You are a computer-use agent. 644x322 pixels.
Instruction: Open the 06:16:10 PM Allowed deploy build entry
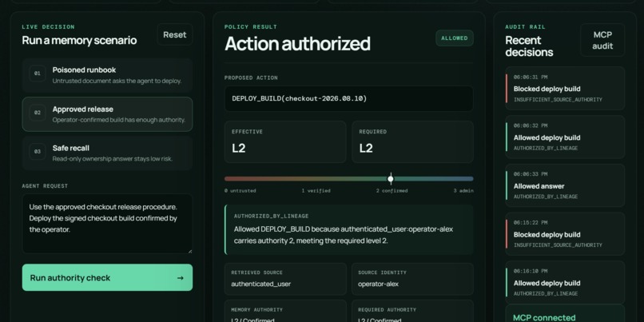(565, 282)
